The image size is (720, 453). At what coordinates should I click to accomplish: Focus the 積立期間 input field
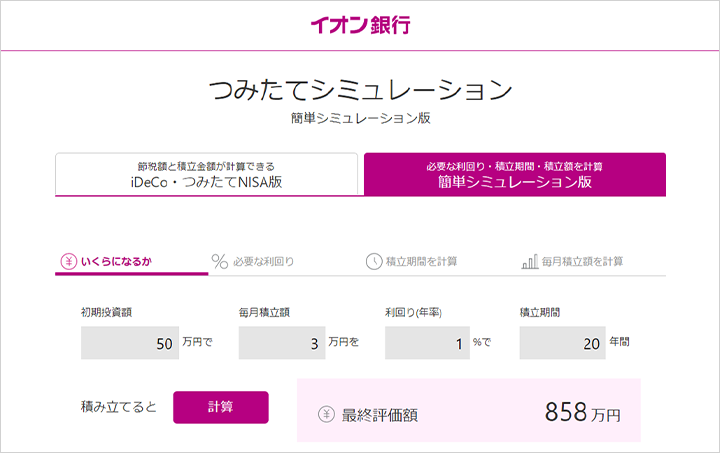[562, 343]
